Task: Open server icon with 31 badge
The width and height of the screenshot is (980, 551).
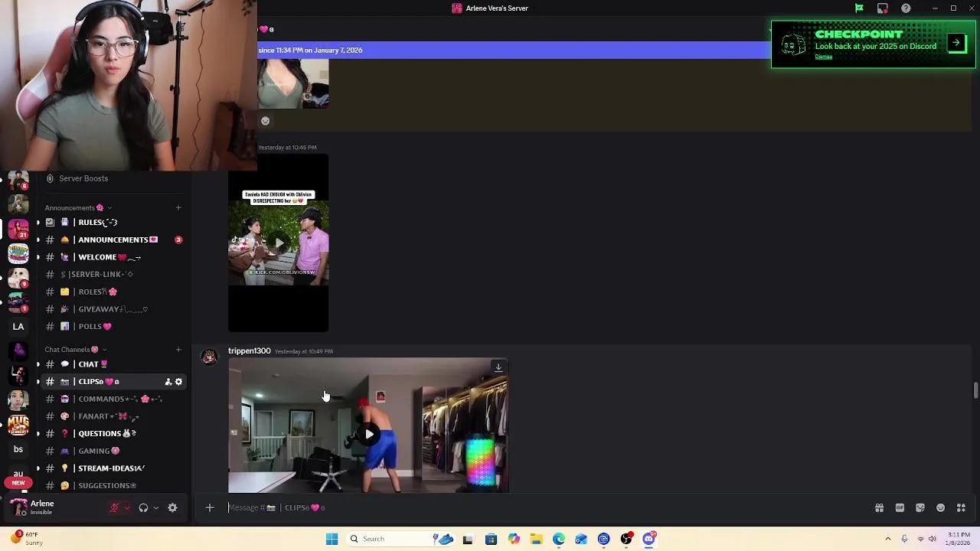Action: (18, 229)
